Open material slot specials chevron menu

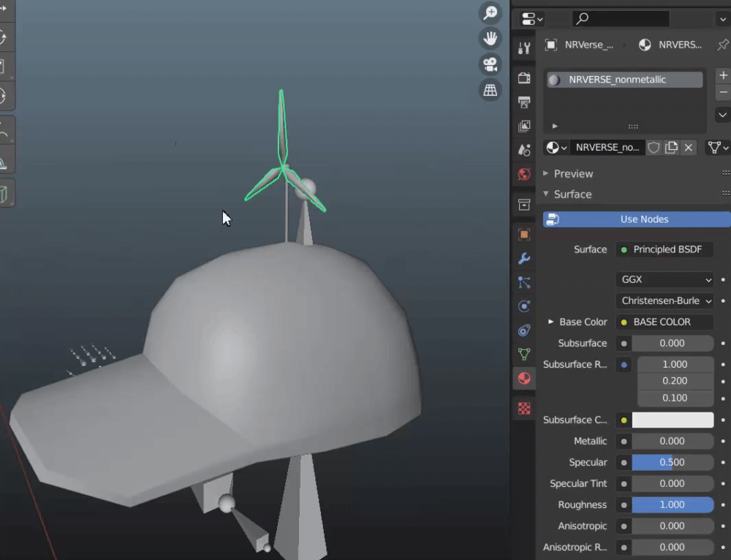(x=723, y=115)
